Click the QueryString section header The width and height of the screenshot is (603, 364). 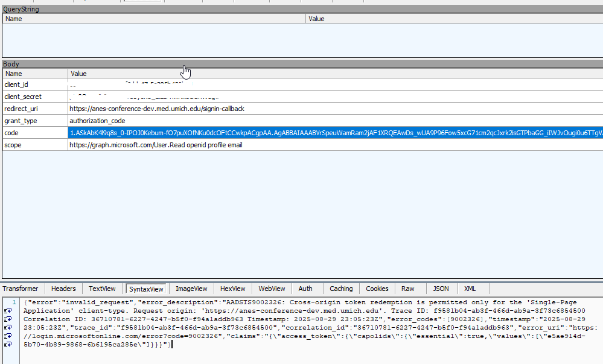[x=21, y=9]
